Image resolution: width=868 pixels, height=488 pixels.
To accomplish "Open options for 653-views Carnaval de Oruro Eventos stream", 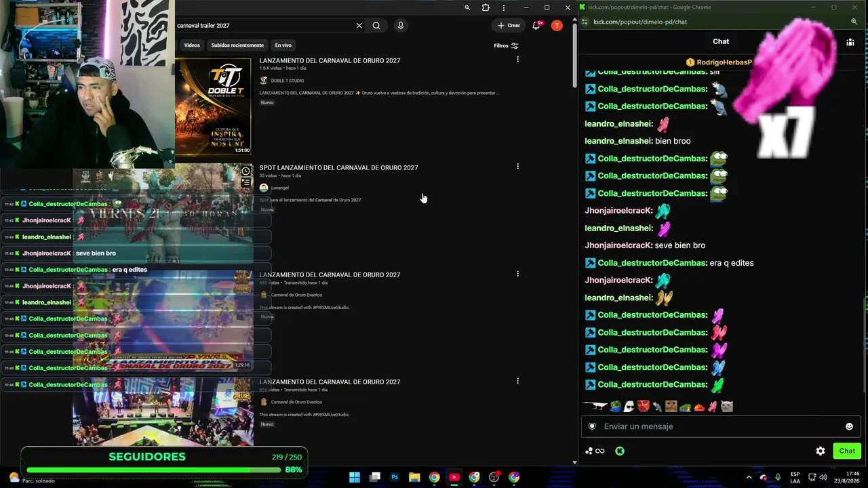I will coord(517,274).
